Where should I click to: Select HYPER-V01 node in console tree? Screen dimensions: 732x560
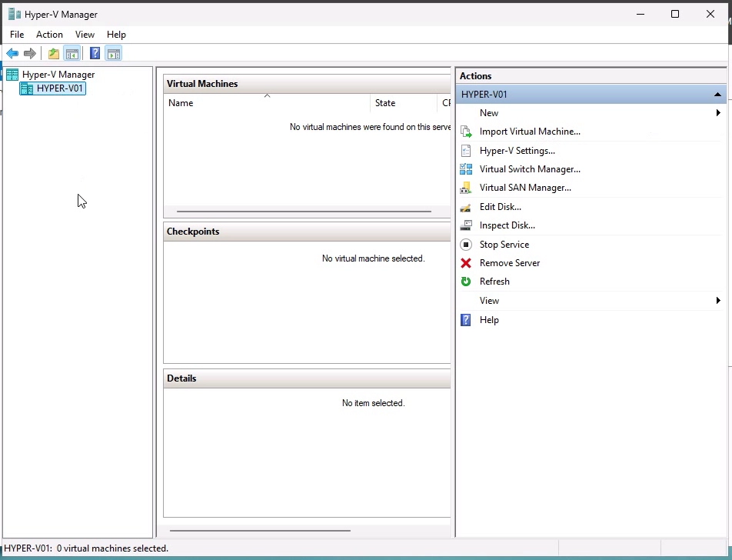click(x=60, y=88)
